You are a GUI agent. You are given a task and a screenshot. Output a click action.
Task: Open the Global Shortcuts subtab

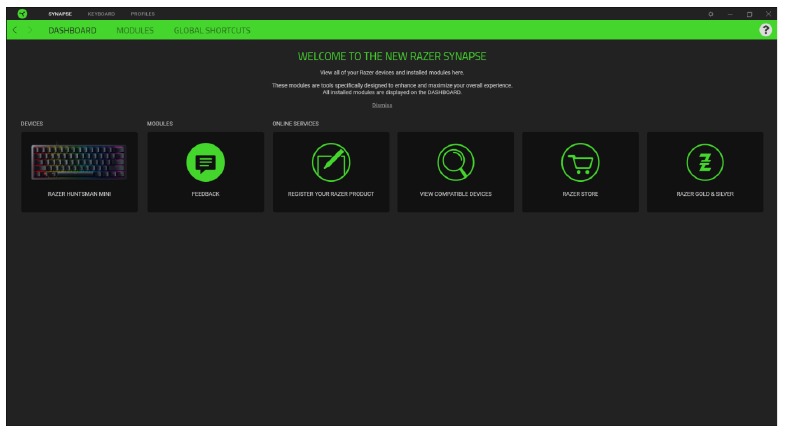[212, 31]
